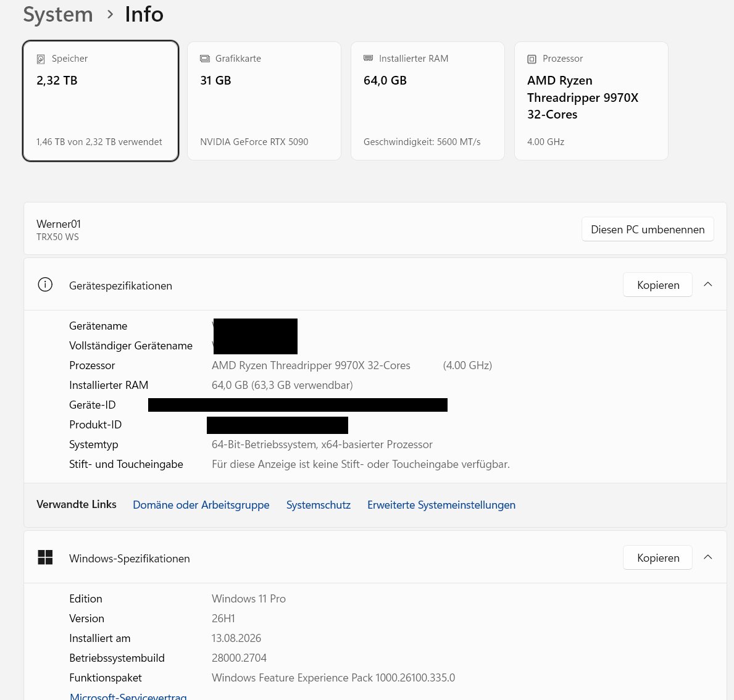
Task: Click the Gerätespezifikationen info icon
Action: tap(45, 285)
